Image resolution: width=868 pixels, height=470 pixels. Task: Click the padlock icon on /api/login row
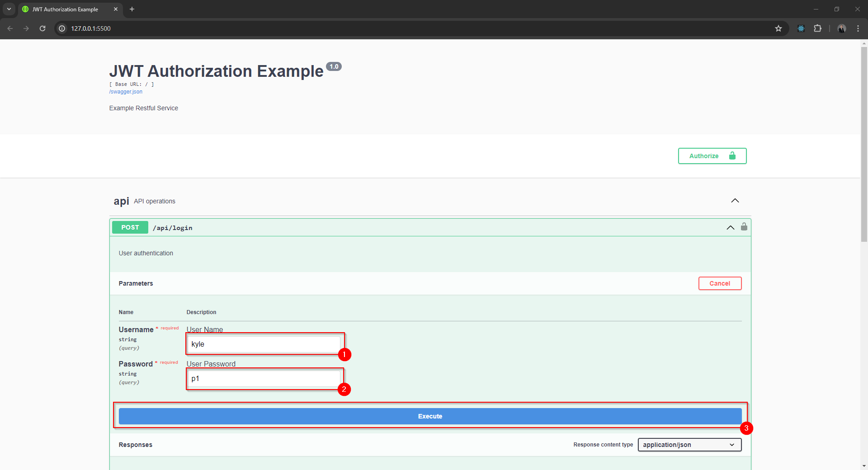coord(744,227)
